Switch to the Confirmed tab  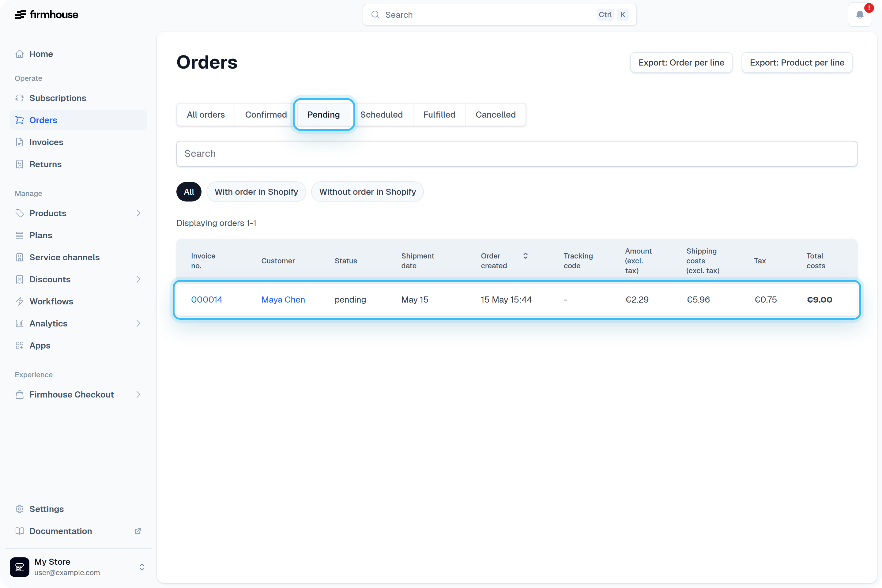(x=266, y=114)
